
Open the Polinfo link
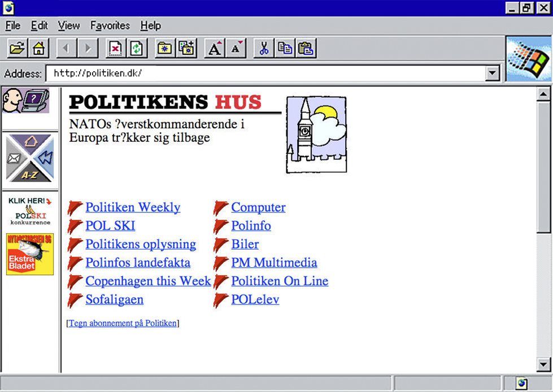coord(251,225)
